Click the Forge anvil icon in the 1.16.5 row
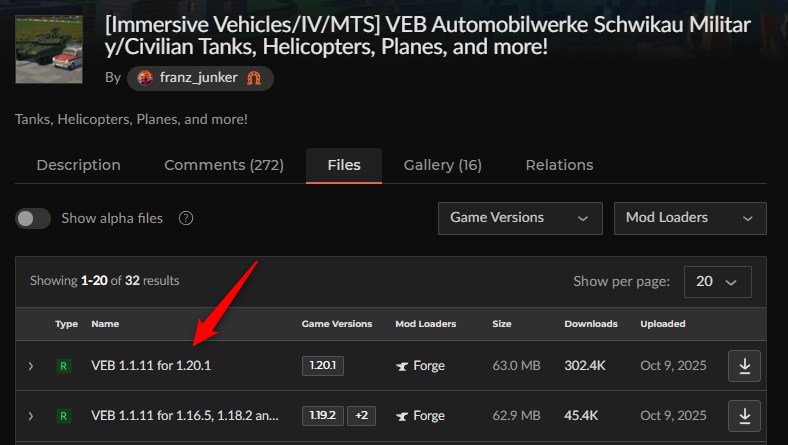The width and height of the screenshot is (788, 445). [x=402, y=416]
